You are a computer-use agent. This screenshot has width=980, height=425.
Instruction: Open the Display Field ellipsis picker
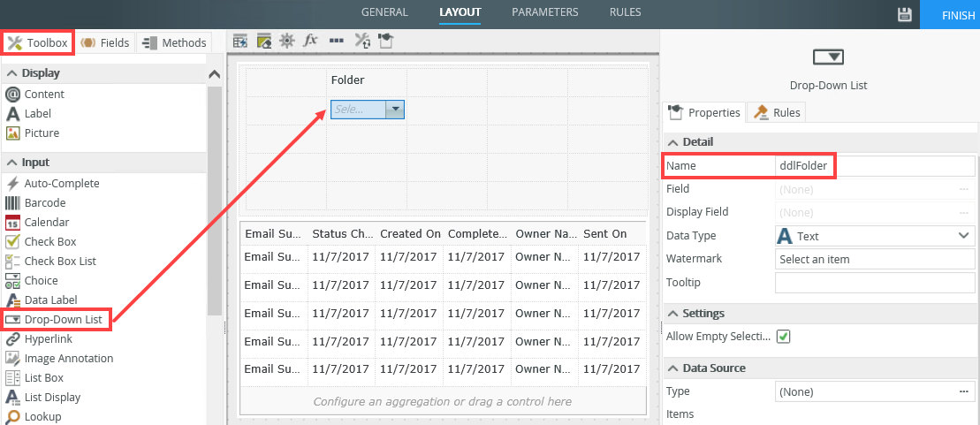(965, 212)
